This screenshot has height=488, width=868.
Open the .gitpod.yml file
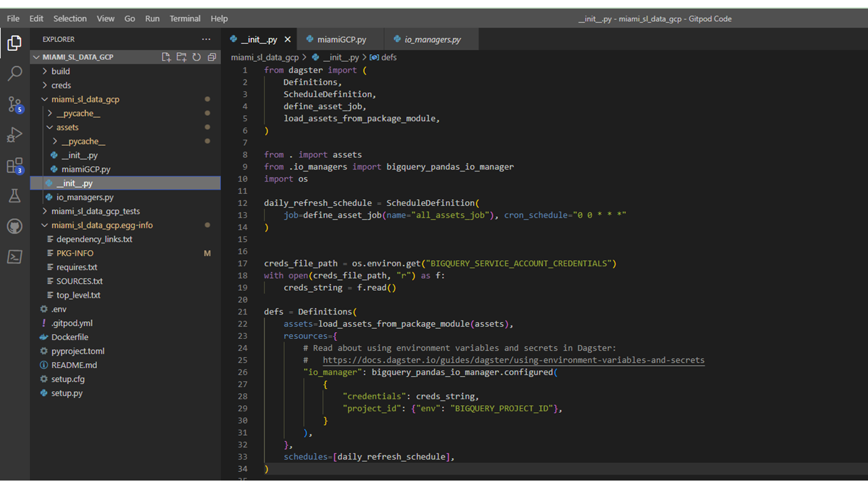[x=125, y=323]
